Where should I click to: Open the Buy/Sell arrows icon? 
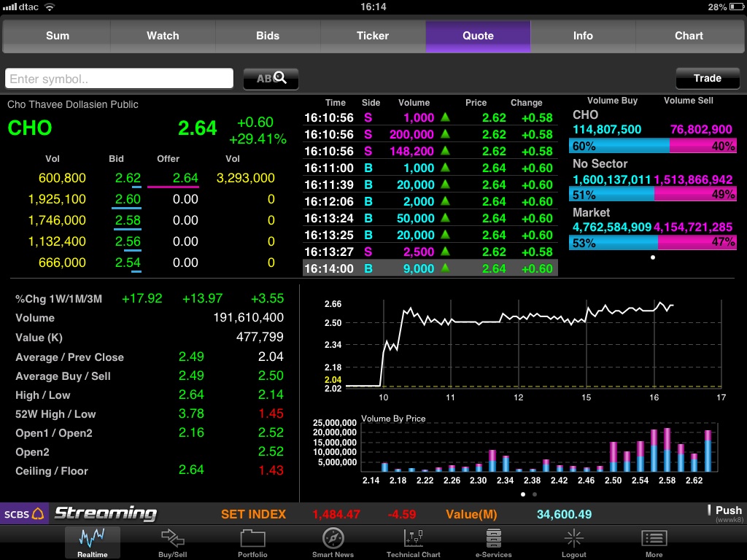click(x=173, y=542)
